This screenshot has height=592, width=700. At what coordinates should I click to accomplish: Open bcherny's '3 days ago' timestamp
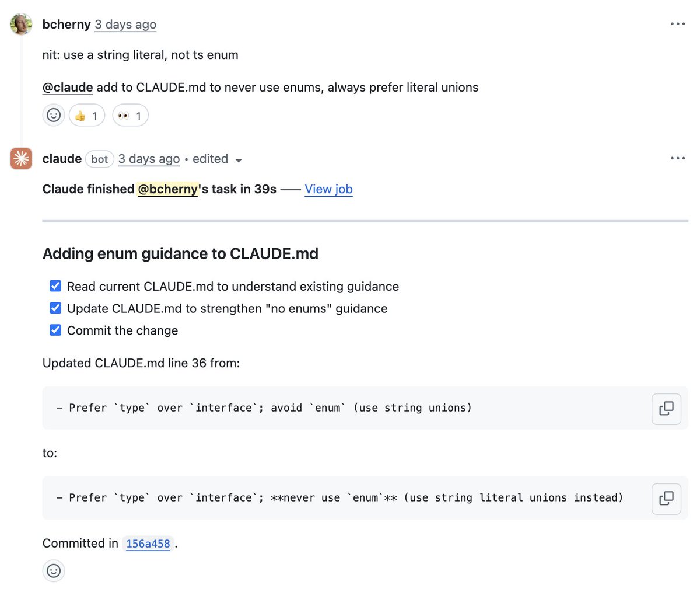(125, 24)
